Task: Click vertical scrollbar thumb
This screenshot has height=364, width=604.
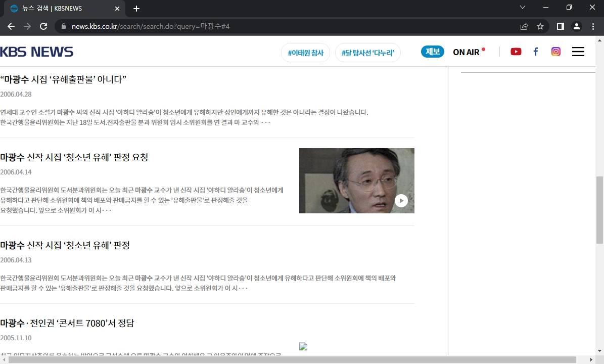Action: [599, 210]
